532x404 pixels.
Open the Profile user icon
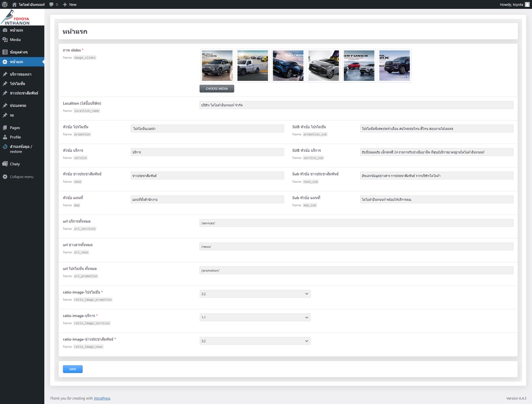coord(5,137)
